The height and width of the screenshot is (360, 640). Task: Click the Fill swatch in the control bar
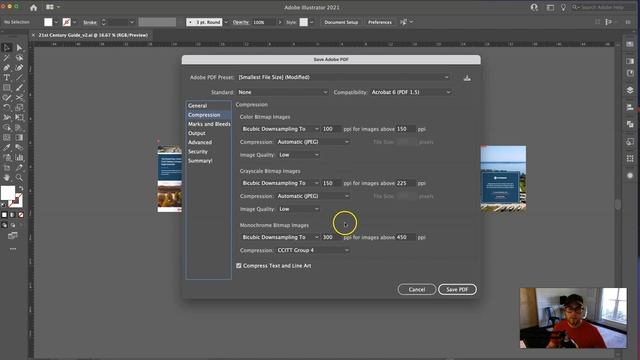(48, 22)
